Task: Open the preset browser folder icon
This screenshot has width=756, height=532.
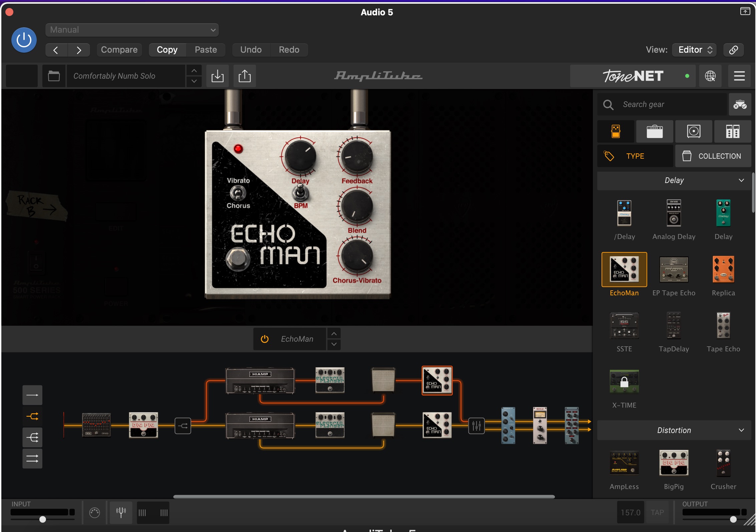Action: tap(54, 76)
